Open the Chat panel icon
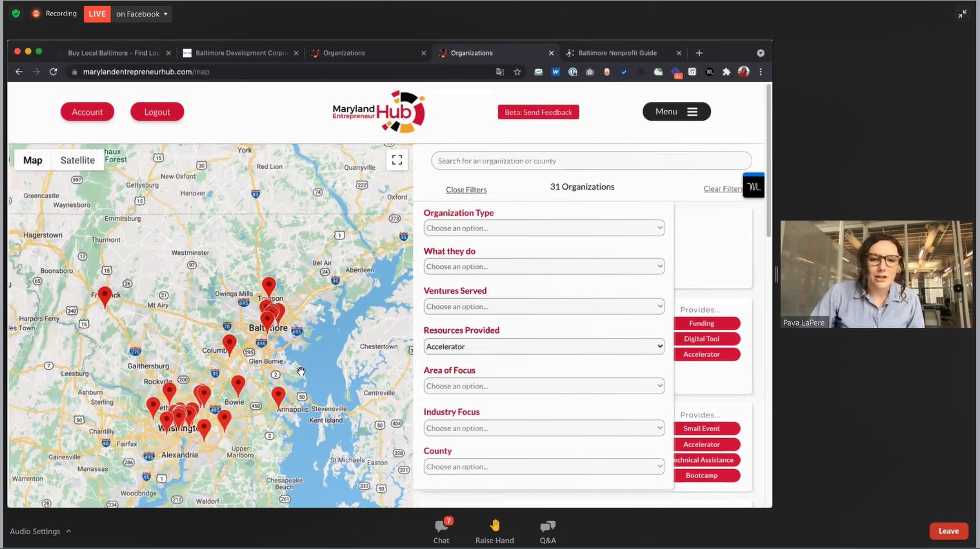Viewport: 980px width, 549px height. pos(441,526)
